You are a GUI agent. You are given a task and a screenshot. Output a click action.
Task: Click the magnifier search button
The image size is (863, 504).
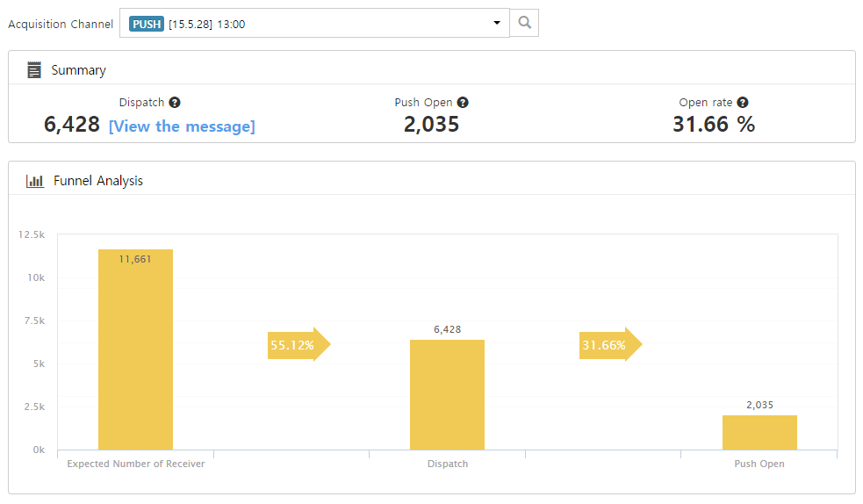[x=524, y=23]
